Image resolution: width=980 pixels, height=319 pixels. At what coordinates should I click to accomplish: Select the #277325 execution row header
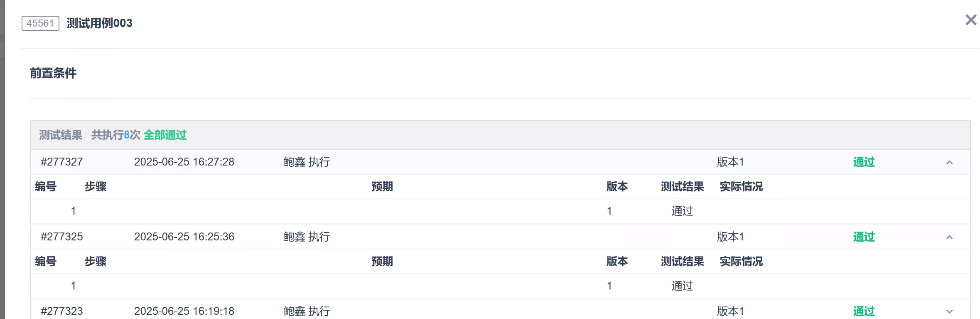coord(62,237)
